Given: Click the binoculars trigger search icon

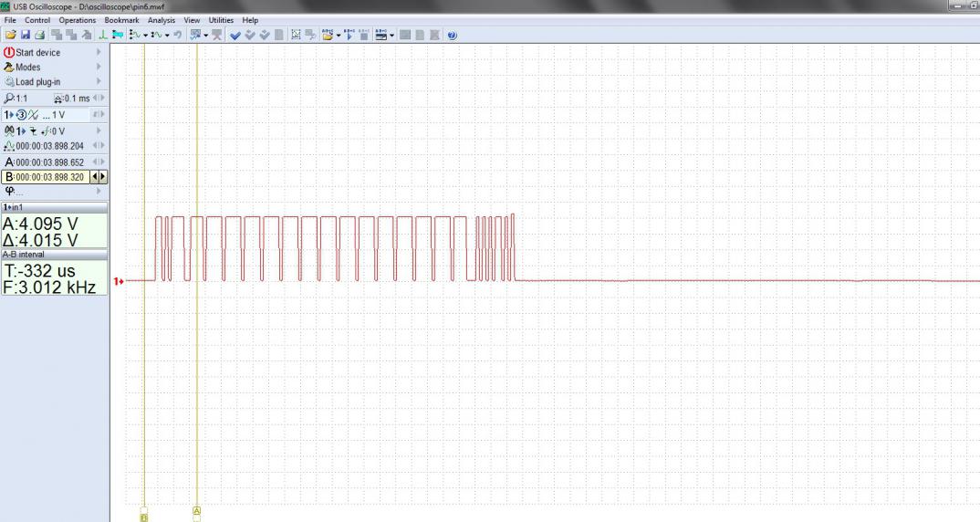Looking at the screenshot, I should coord(9,130).
